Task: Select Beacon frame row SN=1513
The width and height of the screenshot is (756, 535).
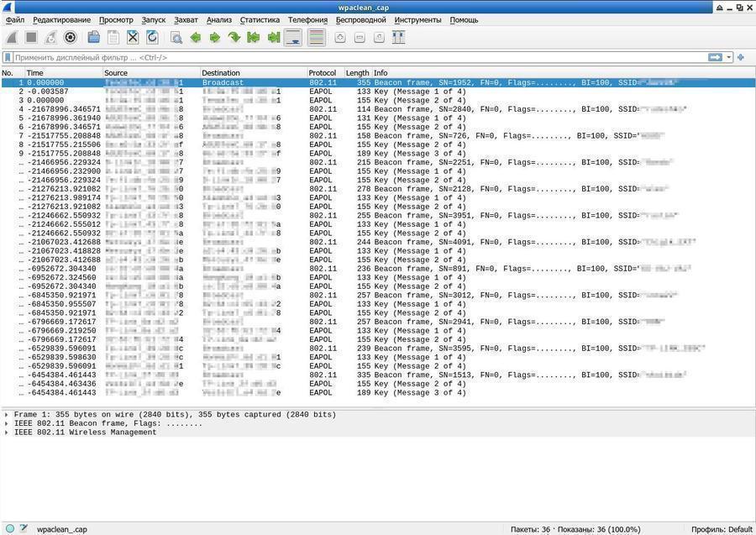Action: (x=378, y=375)
